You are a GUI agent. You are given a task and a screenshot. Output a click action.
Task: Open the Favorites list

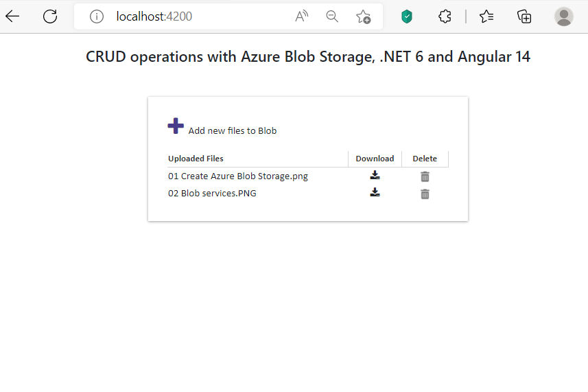click(486, 16)
